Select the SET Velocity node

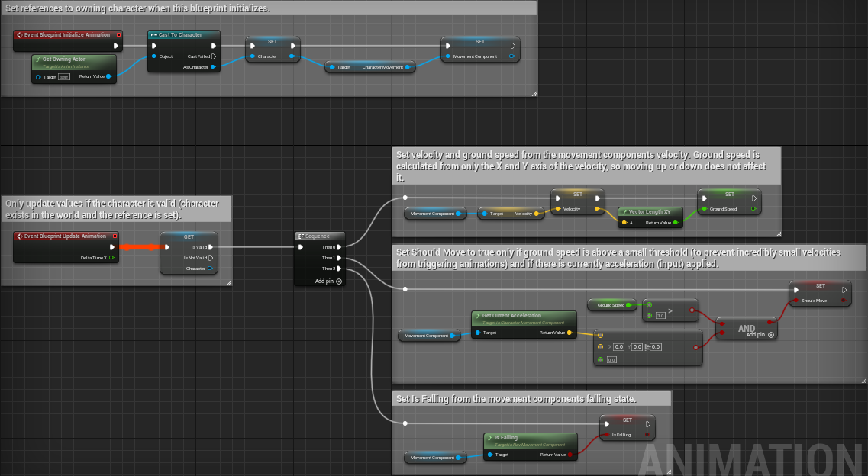coord(577,202)
